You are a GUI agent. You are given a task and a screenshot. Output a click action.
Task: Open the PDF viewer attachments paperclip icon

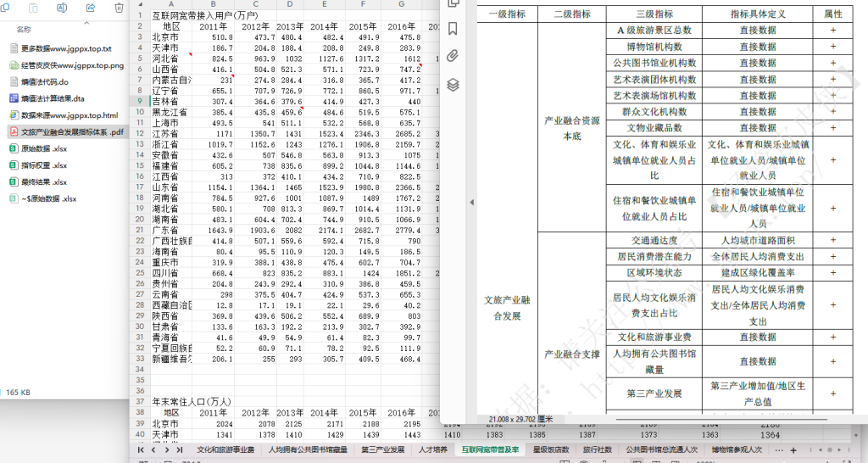pyautogui.click(x=453, y=56)
